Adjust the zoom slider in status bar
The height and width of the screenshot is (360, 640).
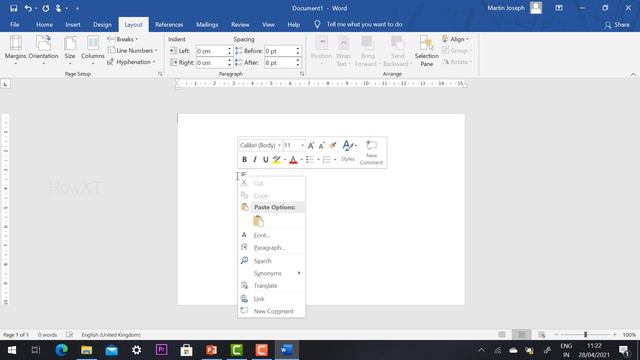pyautogui.click(x=585, y=335)
